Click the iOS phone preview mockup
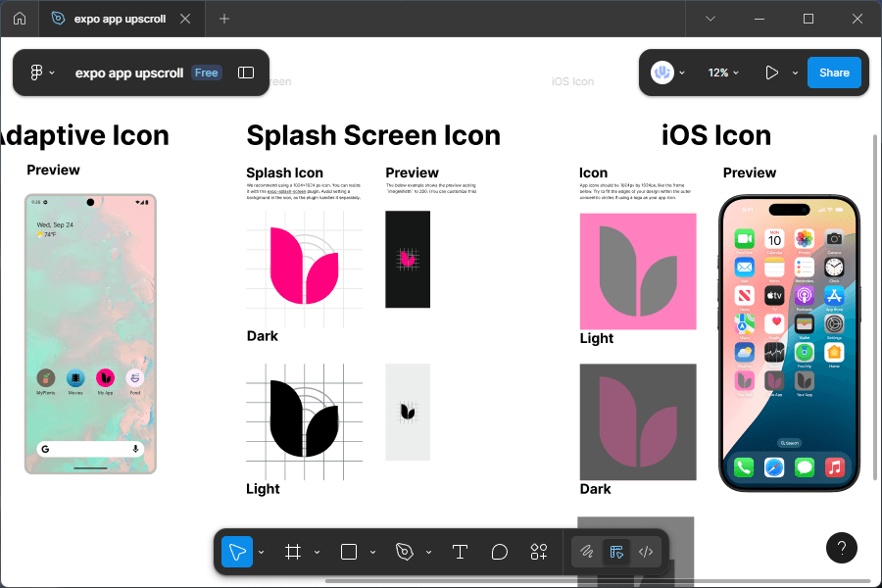Viewport: 882px width, 588px height. coord(789,343)
